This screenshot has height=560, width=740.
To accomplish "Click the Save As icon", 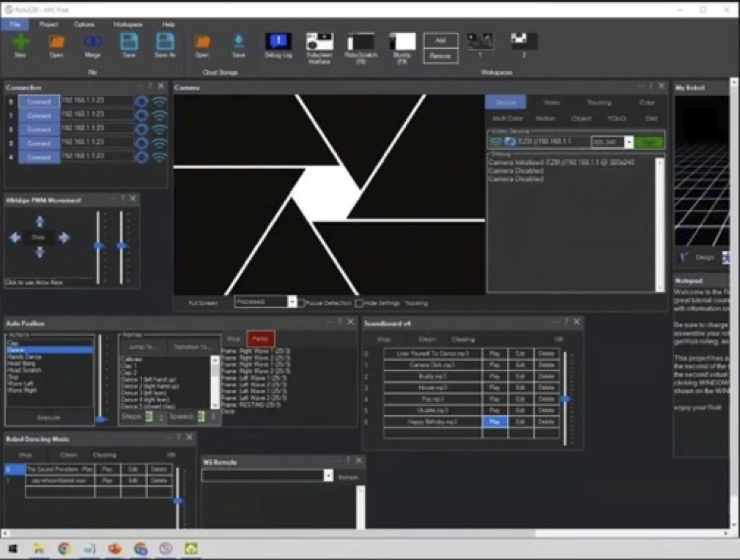I will (x=165, y=42).
